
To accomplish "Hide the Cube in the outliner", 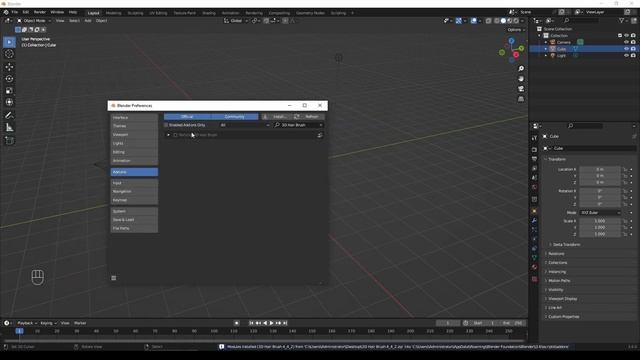I will click(626, 49).
